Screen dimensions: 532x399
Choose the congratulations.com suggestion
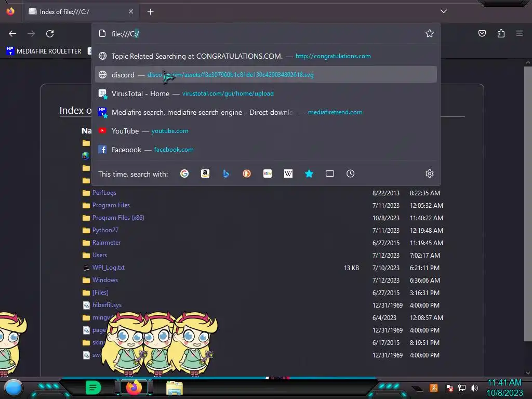[x=265, y=56]
